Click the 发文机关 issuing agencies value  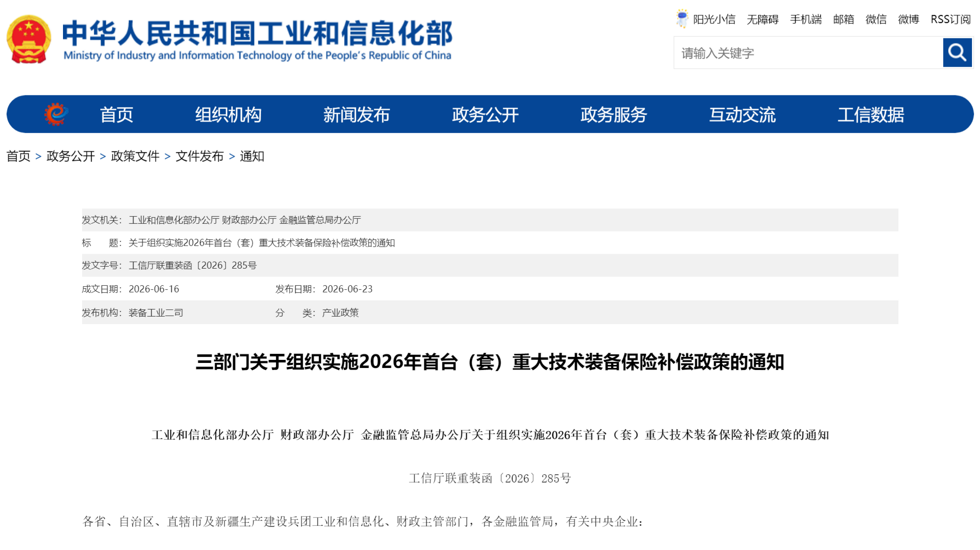pos(245,220)
